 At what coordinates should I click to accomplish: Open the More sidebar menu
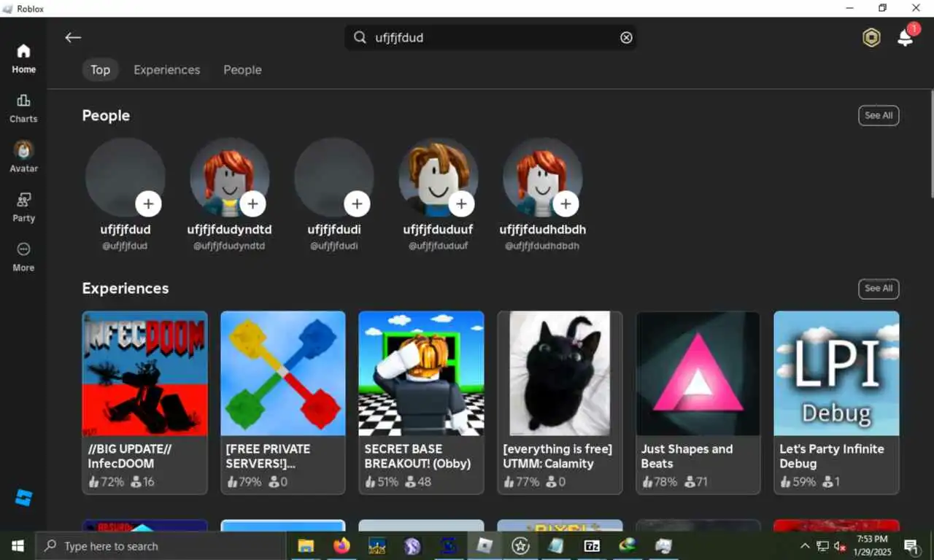tap(23, 257)
